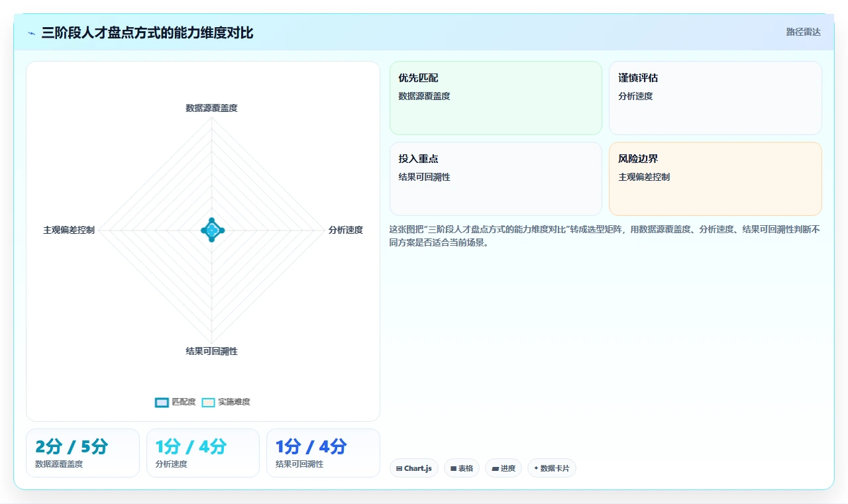Click the 结果可回溯性 radar axis label

[x=211, y=351]
